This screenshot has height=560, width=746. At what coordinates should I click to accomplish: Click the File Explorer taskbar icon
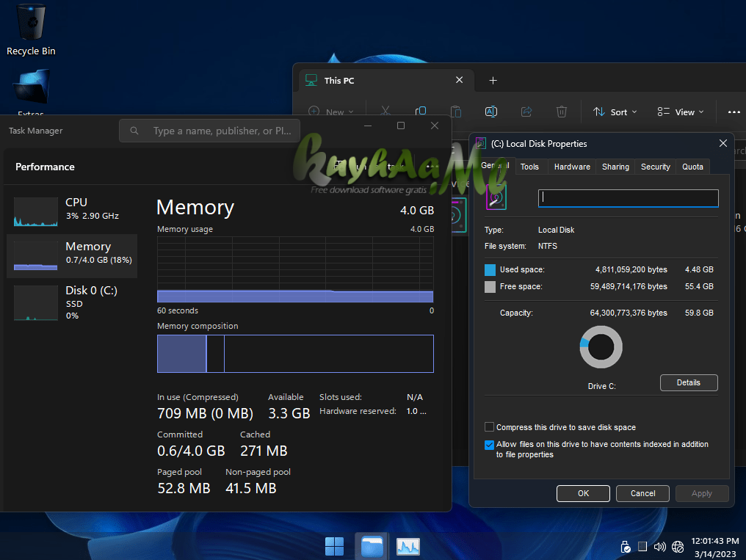372,546
